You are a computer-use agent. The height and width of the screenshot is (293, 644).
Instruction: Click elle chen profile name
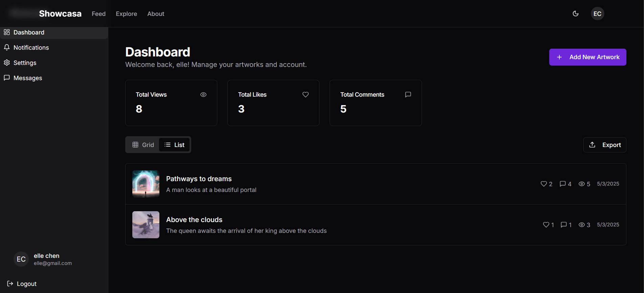pos(47,256)
